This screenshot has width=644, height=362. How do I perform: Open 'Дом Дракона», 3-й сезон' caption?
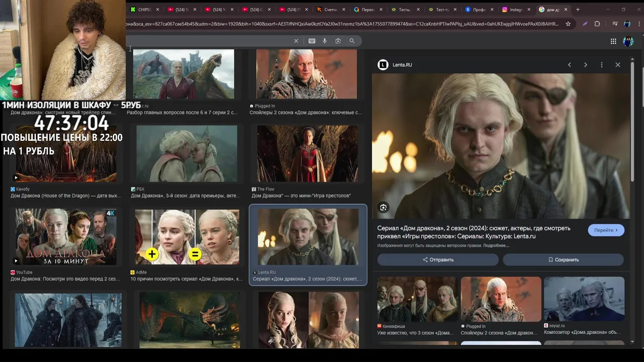[x=186, y=196]
